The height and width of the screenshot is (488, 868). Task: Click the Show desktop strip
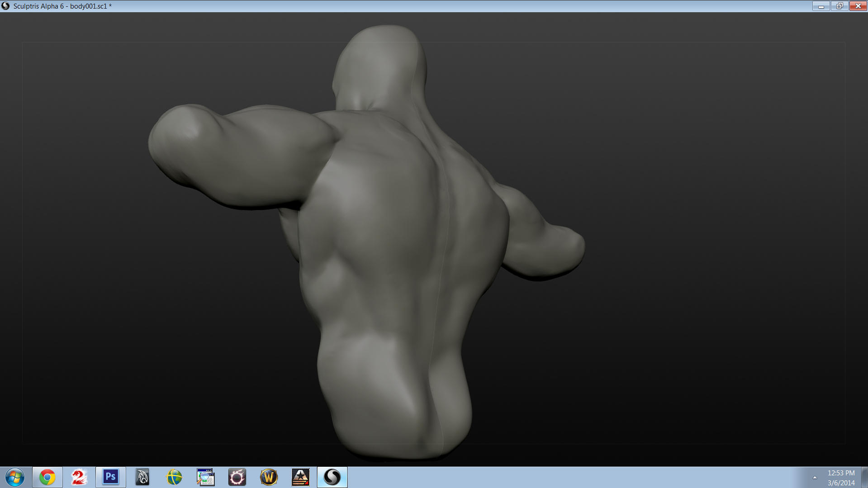864,478
